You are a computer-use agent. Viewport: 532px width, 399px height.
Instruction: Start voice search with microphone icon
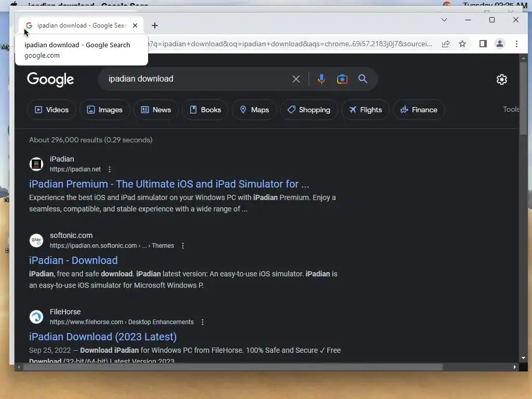(321, 79)
